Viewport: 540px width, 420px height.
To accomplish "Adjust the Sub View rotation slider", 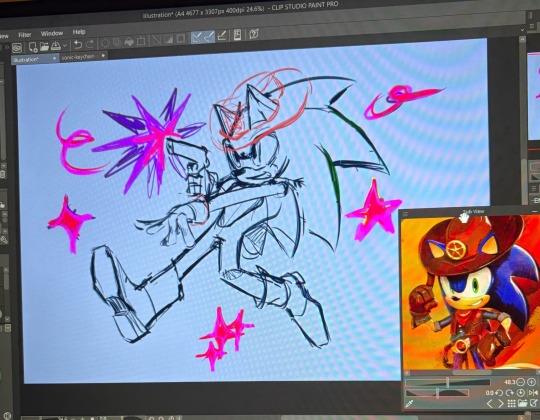I will (437, 393).
